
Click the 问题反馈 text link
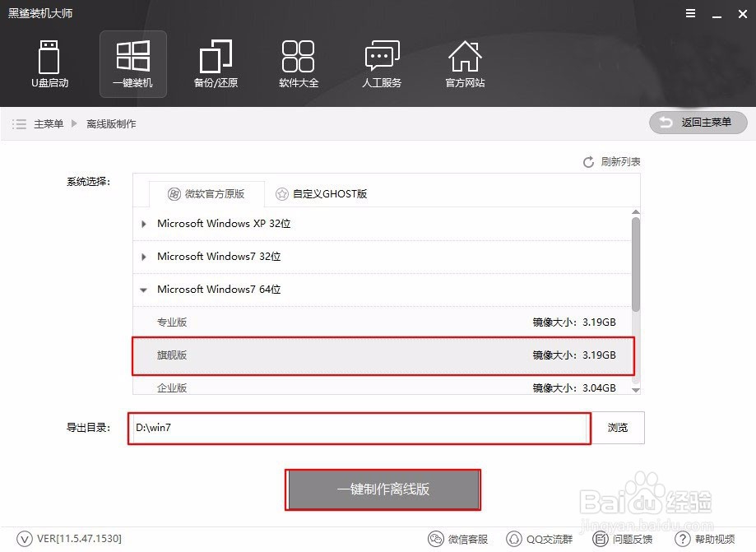pos(632,539)
